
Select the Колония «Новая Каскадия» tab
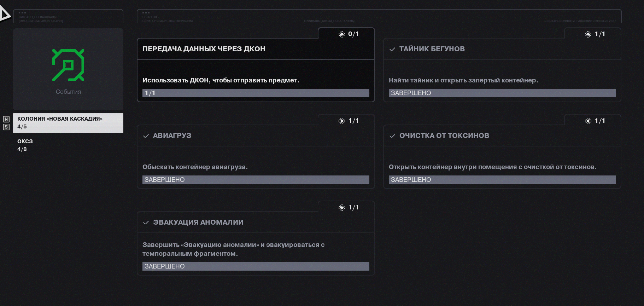tap(68, 123)
